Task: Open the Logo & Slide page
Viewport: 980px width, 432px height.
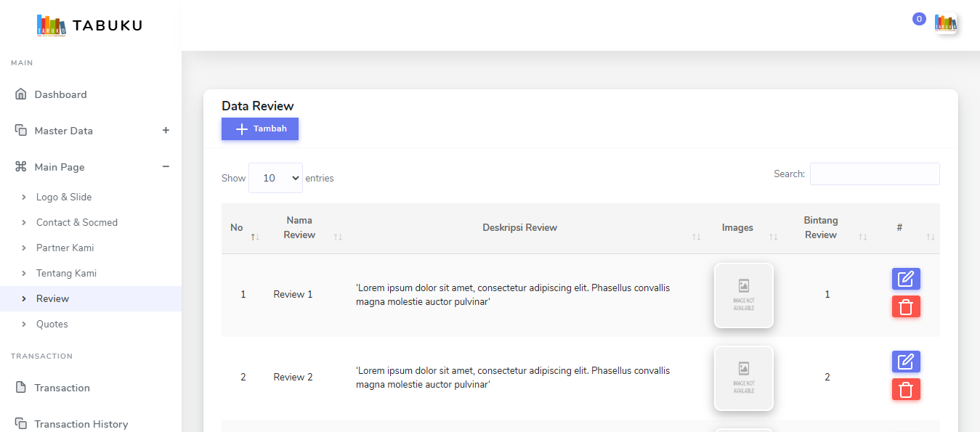Action: click(64, 197)
